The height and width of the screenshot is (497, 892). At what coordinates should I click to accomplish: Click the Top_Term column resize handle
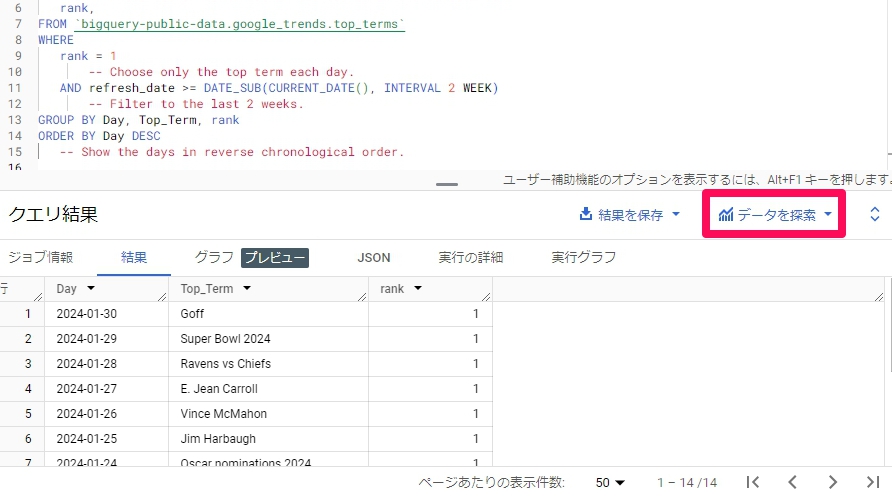362,296
